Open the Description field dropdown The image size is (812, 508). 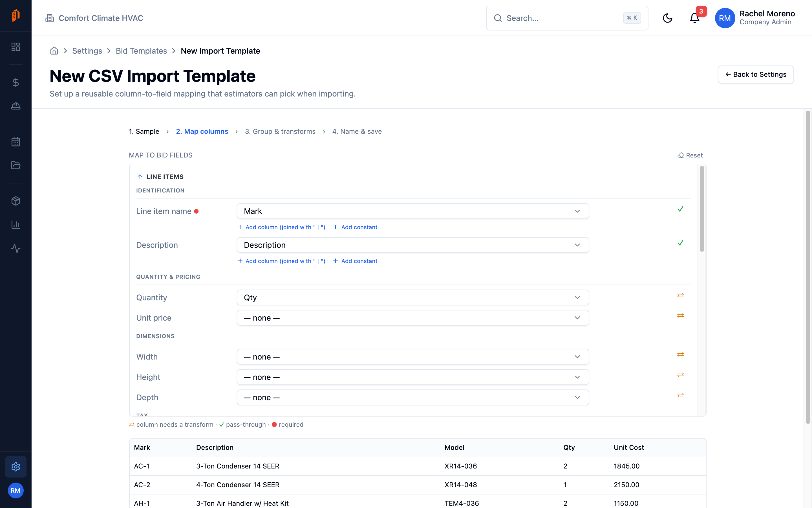click(x=413, y=245)
